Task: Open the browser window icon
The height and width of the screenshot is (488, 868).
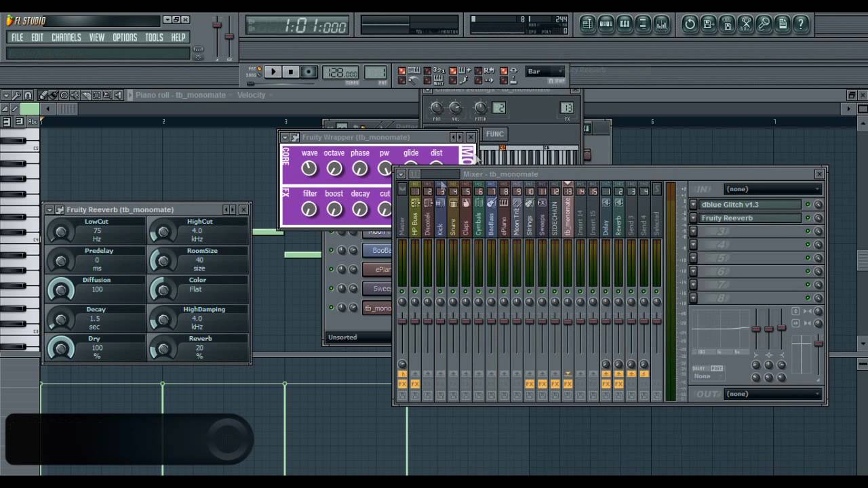Action: click(643, 24)
